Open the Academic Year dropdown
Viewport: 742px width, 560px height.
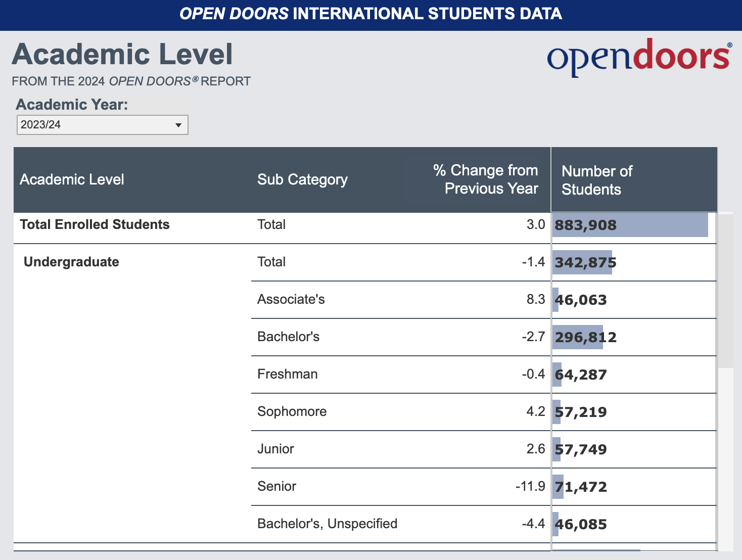coord(102,125)
